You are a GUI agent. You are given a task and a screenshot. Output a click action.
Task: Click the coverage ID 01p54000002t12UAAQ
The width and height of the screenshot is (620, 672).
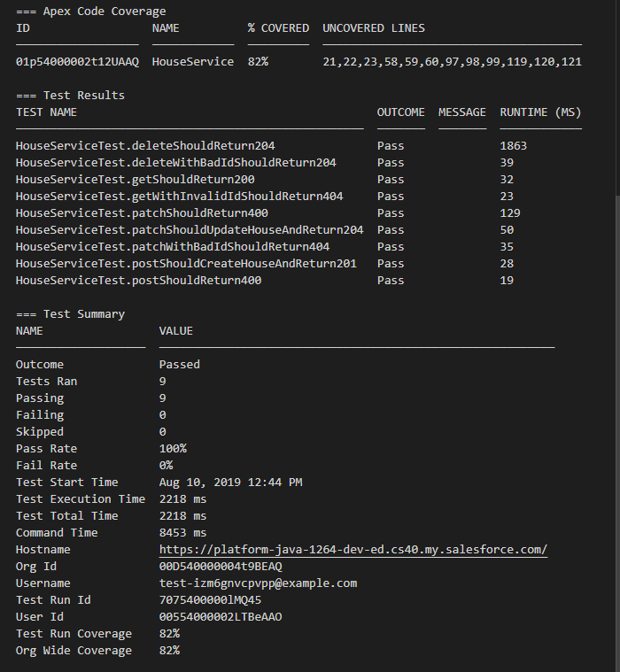click(x=77, y=62)
